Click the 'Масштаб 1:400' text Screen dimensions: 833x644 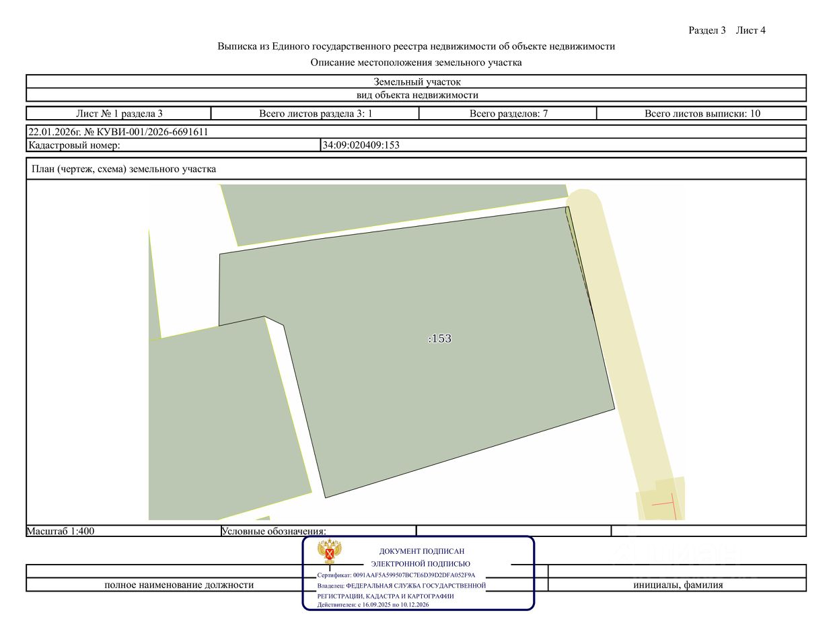61,531
